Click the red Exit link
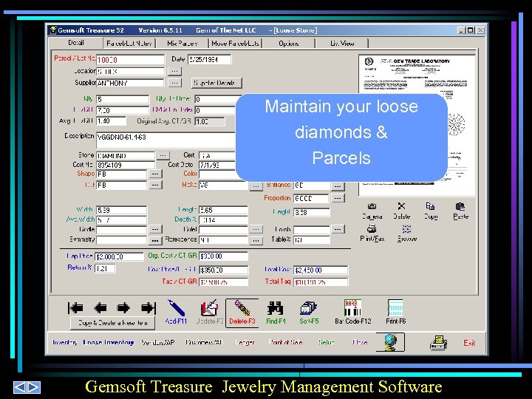This screenshot has width=532, height=399. point(469,343)
